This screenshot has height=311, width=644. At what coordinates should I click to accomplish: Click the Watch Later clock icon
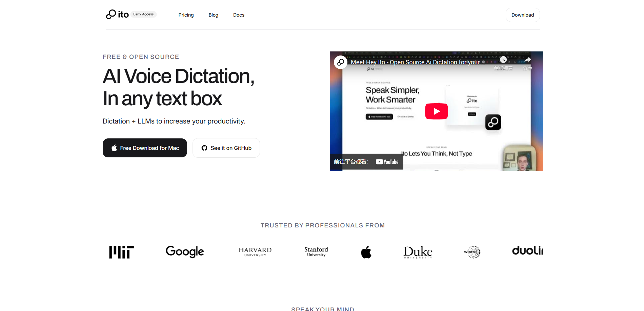tap(503, 60)
